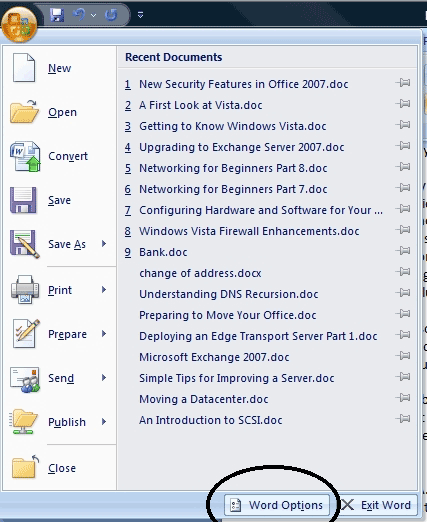Screen dimensions: 427x522
Task: Click the round Office Button logo
Action: pyautogui.click(x=19, y=24)
